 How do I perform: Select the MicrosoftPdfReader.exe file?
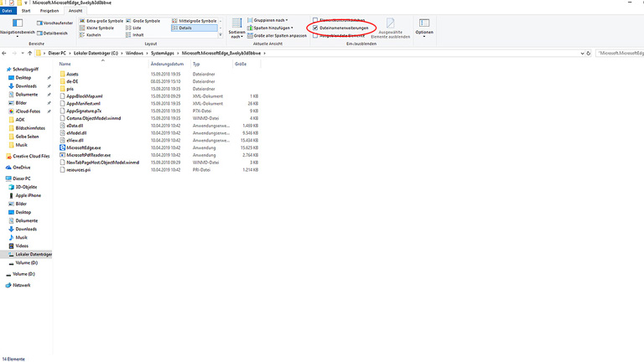coord(88,155)
